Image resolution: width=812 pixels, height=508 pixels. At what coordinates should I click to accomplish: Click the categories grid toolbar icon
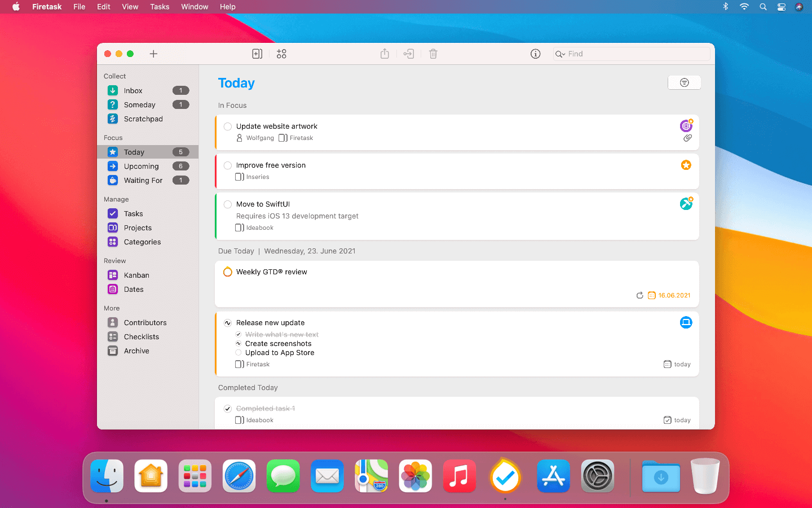281,54
